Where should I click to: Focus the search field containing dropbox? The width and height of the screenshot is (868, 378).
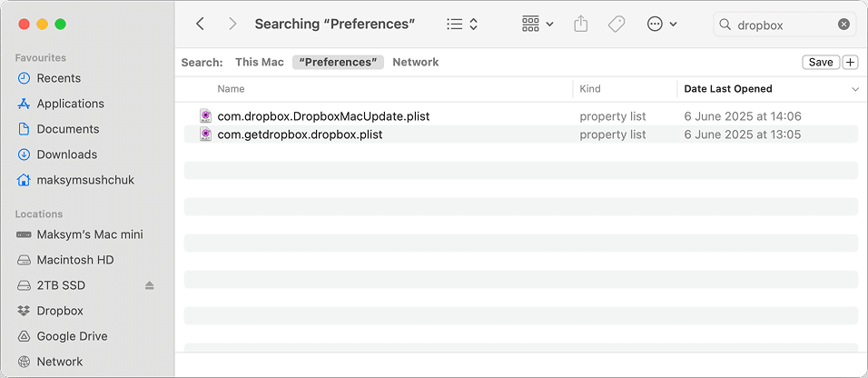click(x=785, y=25)
